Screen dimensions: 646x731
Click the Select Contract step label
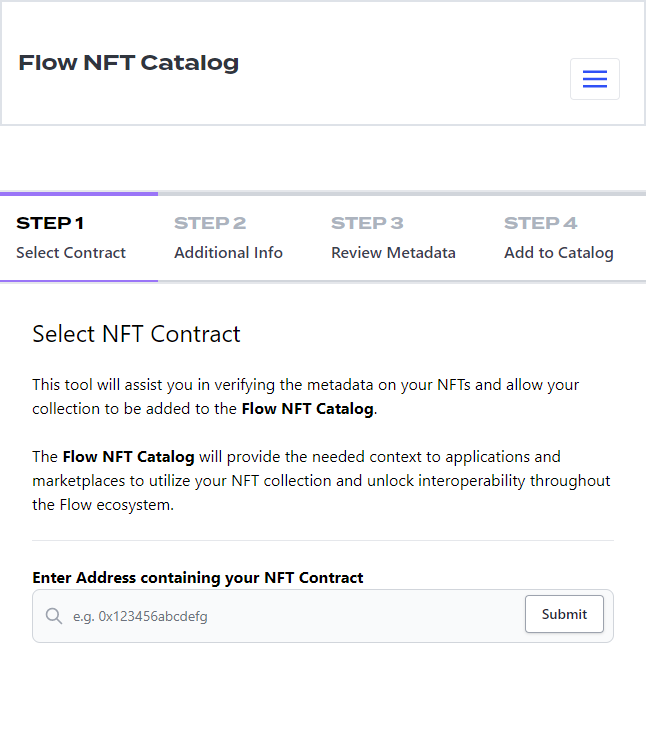71,253
